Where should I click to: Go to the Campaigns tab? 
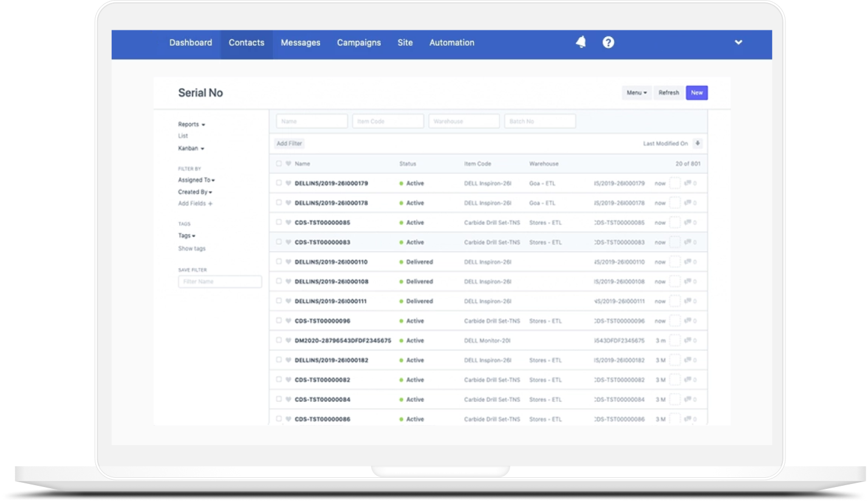click(359, 43)
